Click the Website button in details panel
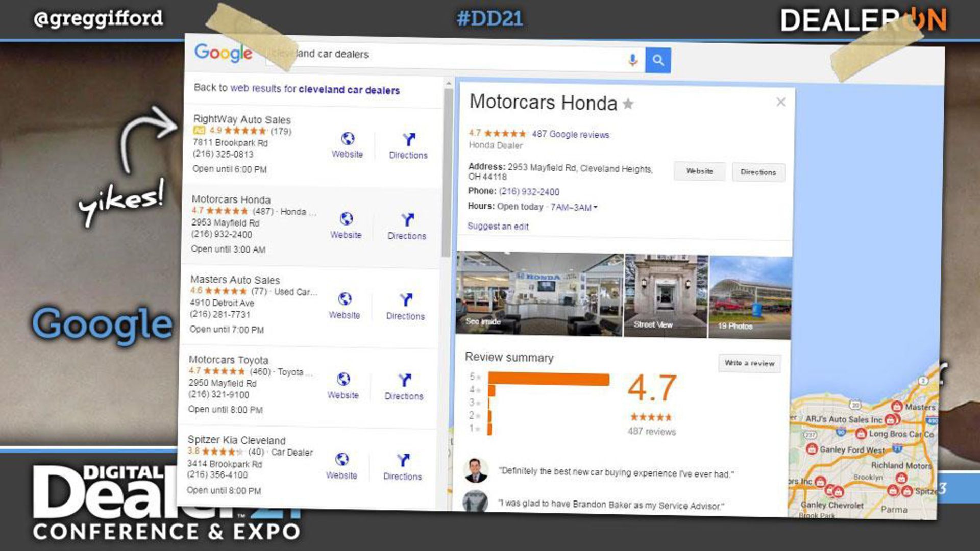The height and width of the screenshot is (551, 980). [x=699, y=171]
